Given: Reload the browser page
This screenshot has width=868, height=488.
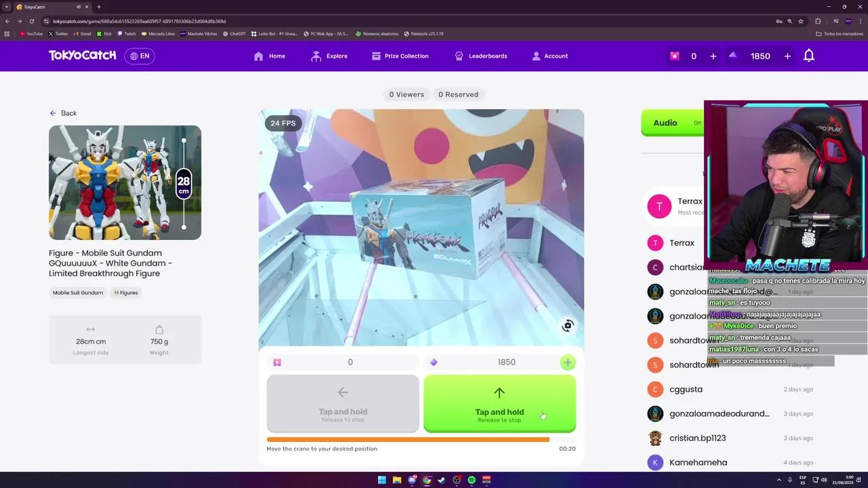Looking at the screenshot, I should (x=31, y=21).
